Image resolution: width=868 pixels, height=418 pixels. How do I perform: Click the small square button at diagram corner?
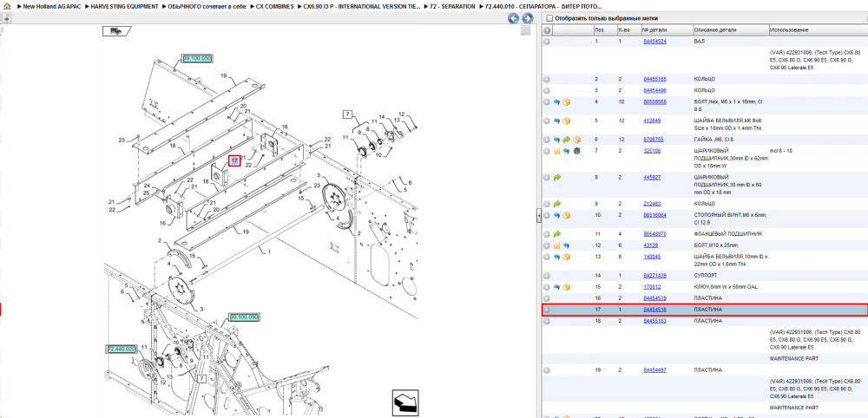[525, 30]
